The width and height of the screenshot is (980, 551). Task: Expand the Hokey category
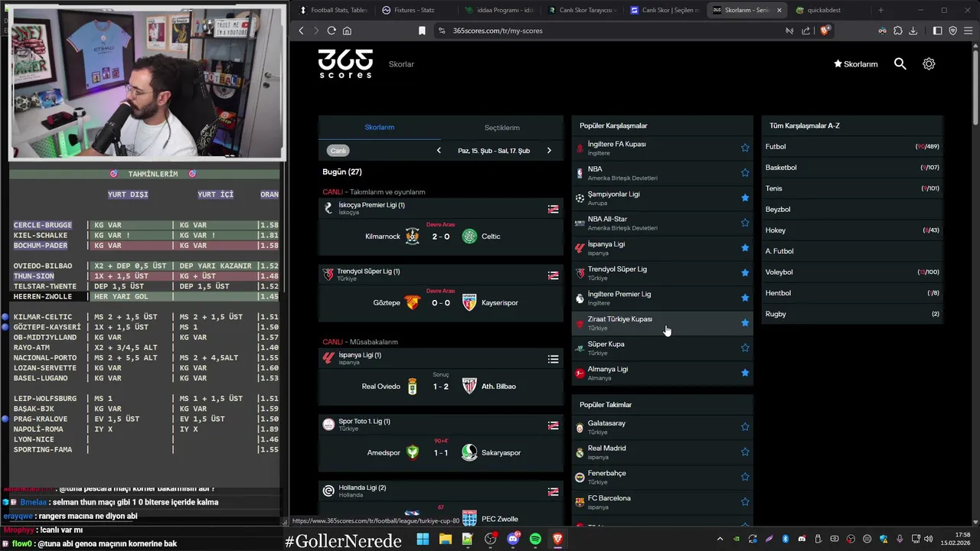click(852, 230)
